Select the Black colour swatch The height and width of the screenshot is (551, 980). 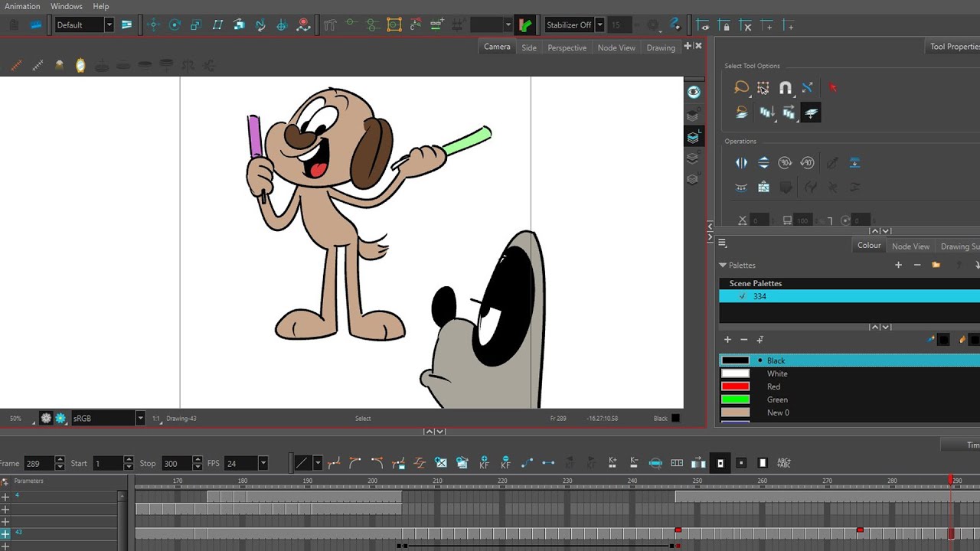[x=735, y=360]
